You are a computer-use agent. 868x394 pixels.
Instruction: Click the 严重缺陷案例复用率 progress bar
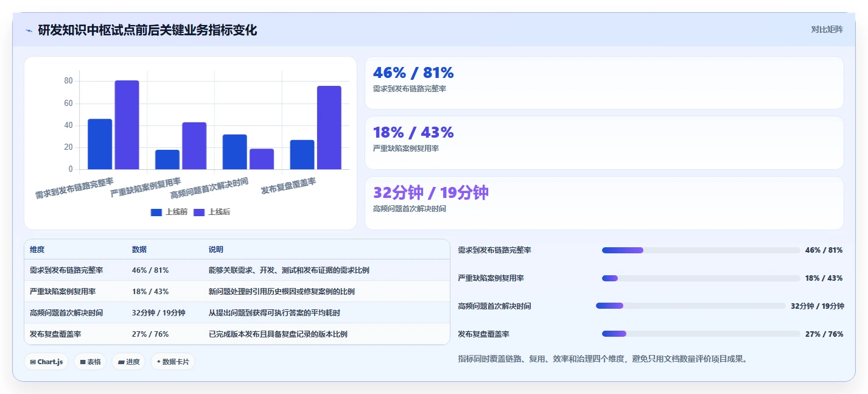tap(701, 278)
